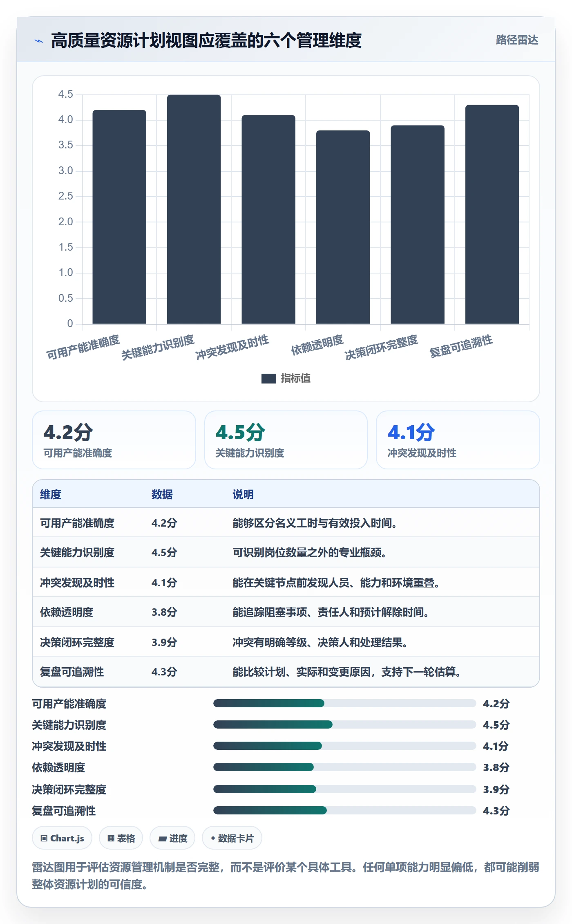Click the 关键能力识别度 progress bar

tap(344, 724)
